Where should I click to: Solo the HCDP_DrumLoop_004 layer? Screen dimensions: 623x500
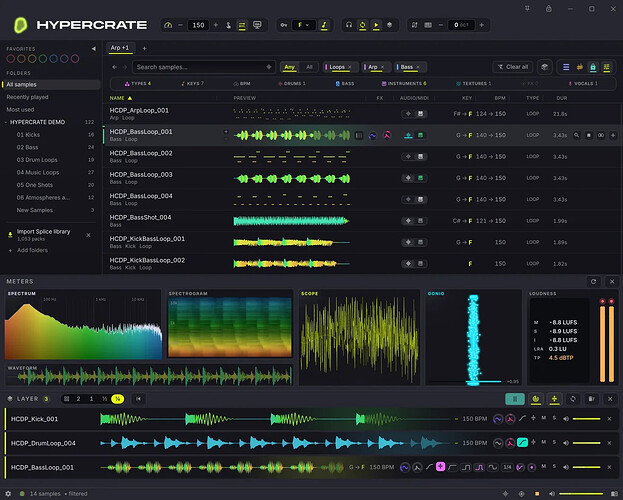click(x=554, y=442)
